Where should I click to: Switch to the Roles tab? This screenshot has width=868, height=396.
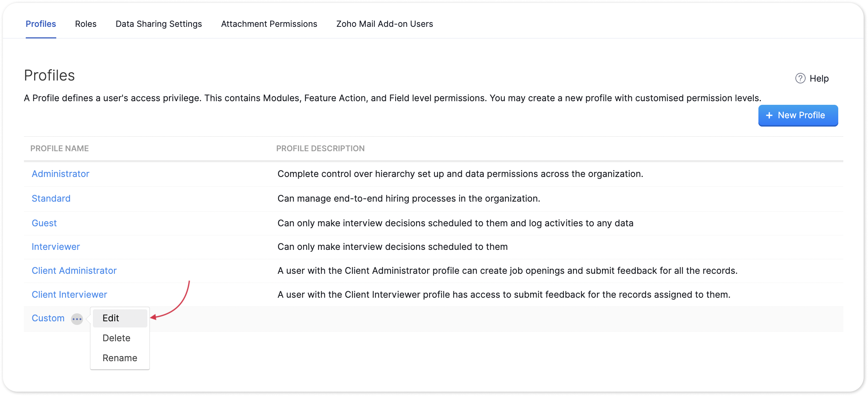click(x=86, y=24)
